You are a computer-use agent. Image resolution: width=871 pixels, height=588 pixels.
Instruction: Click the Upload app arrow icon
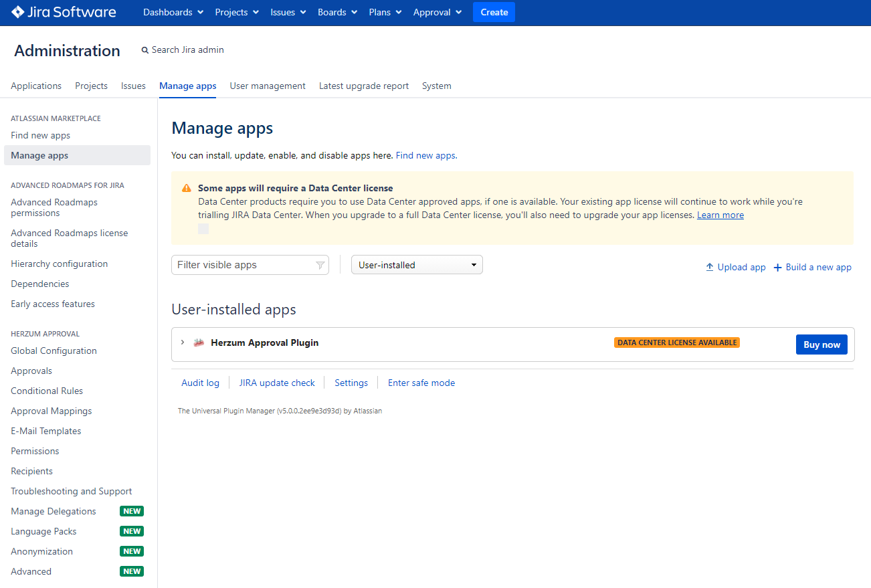710,268
